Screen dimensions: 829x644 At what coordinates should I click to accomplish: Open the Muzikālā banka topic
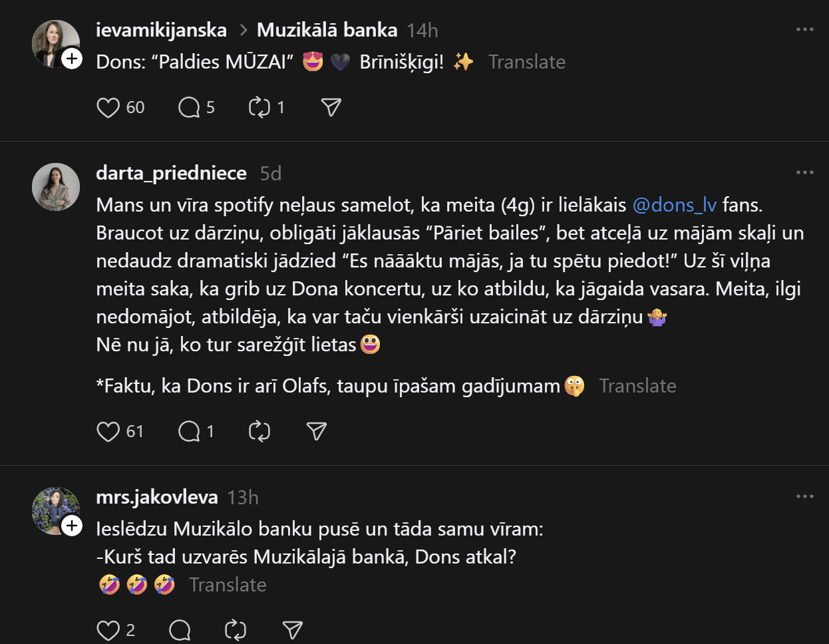[x=327, y=30]
